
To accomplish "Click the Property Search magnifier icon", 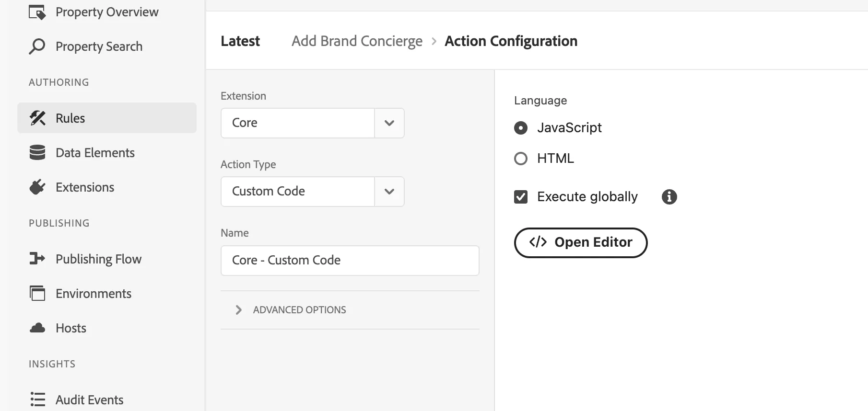I will pos(37,46).
